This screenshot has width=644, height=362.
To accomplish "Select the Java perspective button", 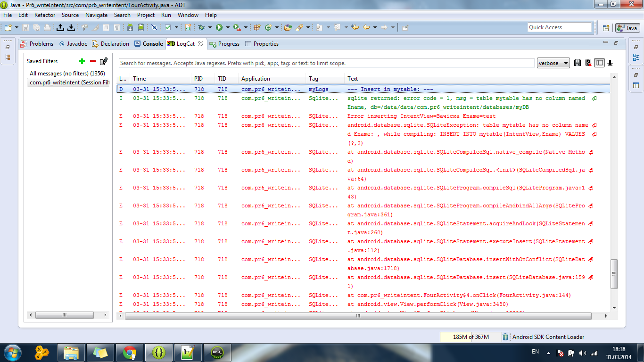I will coord(627,28).
